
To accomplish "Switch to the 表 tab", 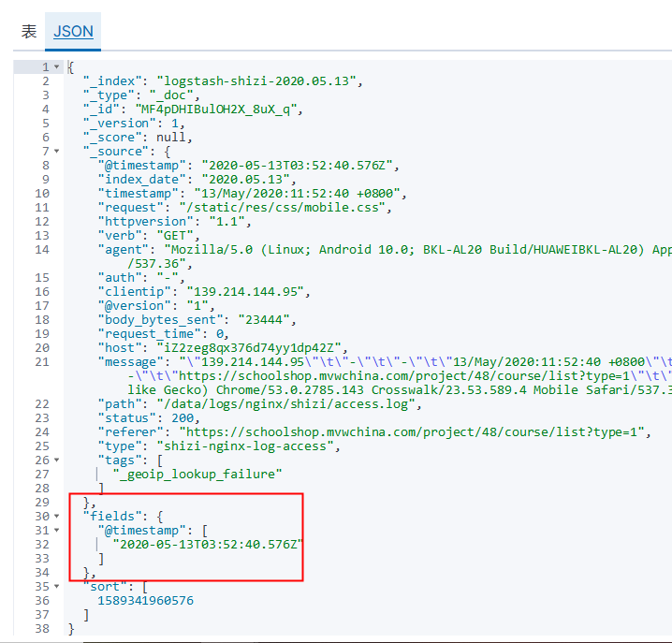I will tap(29, 31).
